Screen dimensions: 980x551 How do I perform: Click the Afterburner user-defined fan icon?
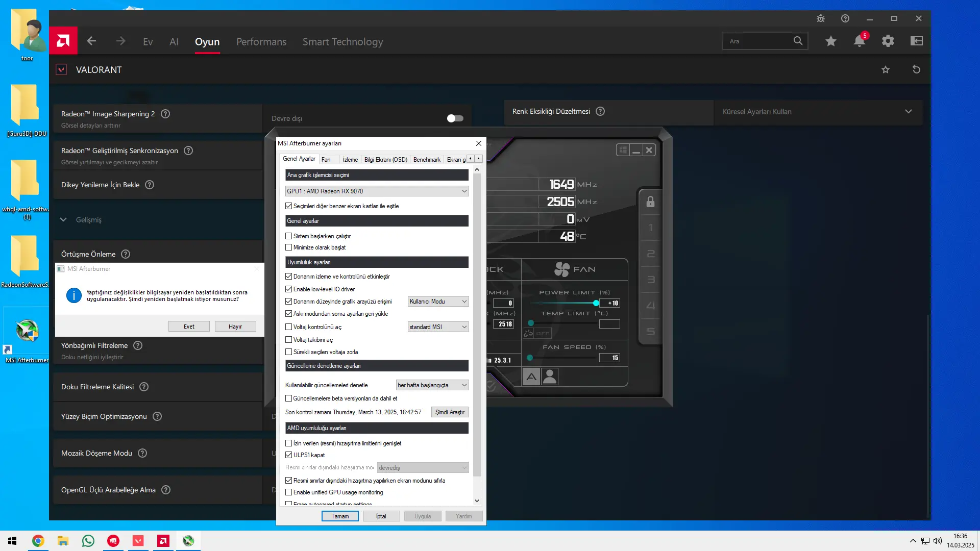pos(550,377)
